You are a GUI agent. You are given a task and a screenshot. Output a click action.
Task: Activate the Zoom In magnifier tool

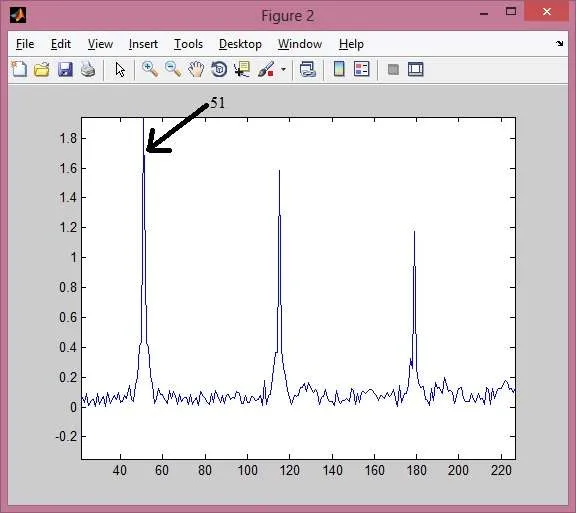[x=150, y=69]
